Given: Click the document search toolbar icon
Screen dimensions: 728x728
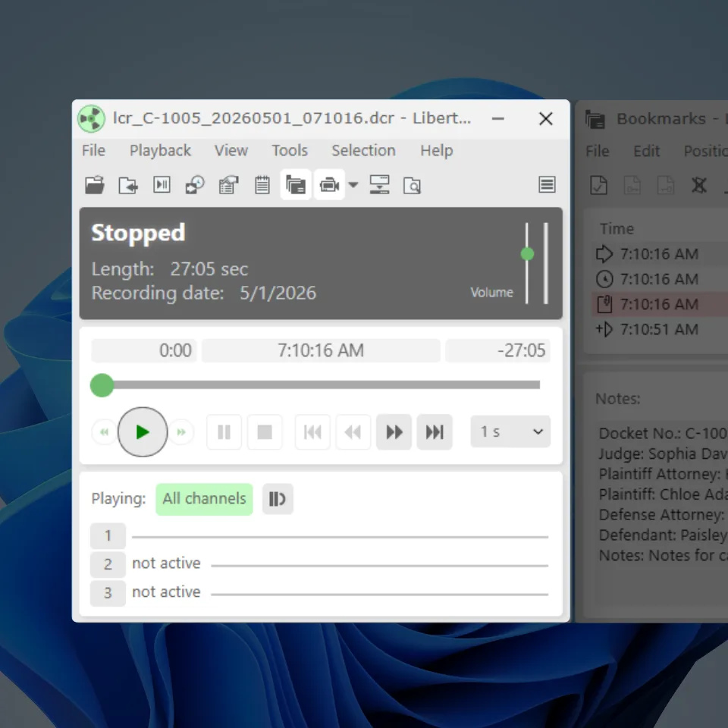Looking at the screenshot, I should [x=413, y=185].
